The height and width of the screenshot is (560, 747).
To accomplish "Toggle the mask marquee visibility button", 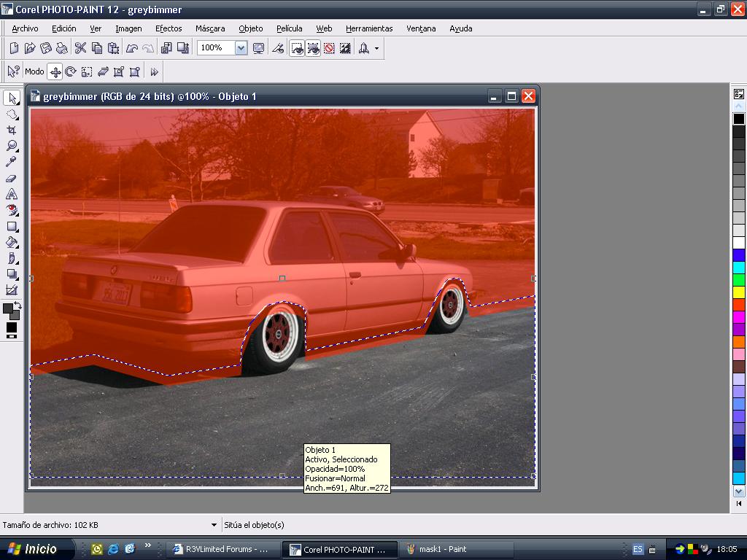I will click(297, 48).
